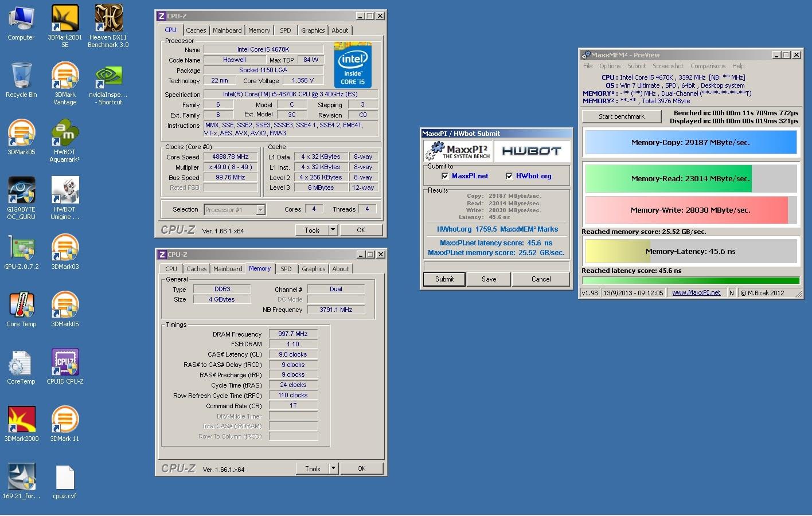Open the Submit menu in MaxxMEM²
812x516 pixels.
(x=637, y=66)
